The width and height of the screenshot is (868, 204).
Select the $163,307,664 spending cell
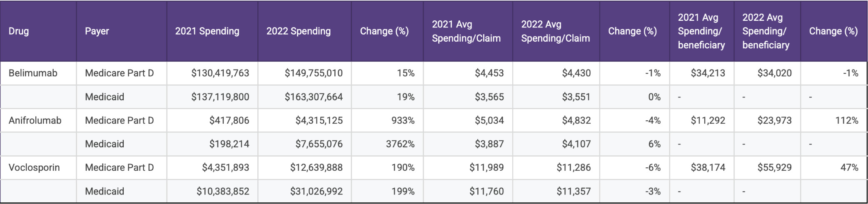coord(314,97)
